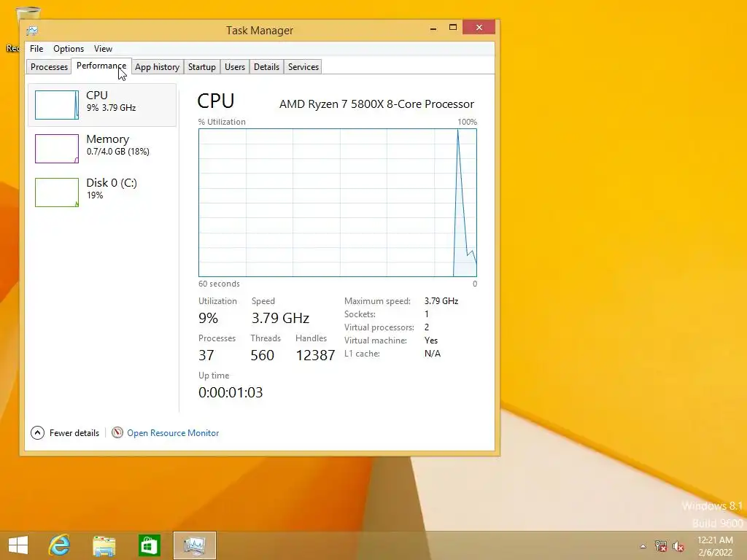Click the Maximum speed 3.79 GHz value
The height and width of the screenshot is (560, 747).
441,301
